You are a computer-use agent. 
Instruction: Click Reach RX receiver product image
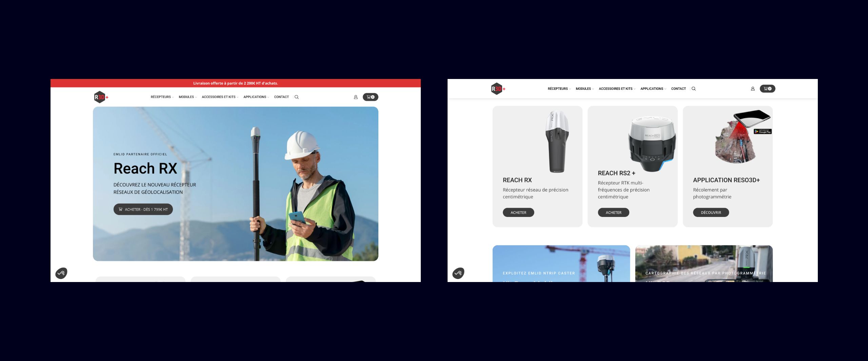[556, 141]
